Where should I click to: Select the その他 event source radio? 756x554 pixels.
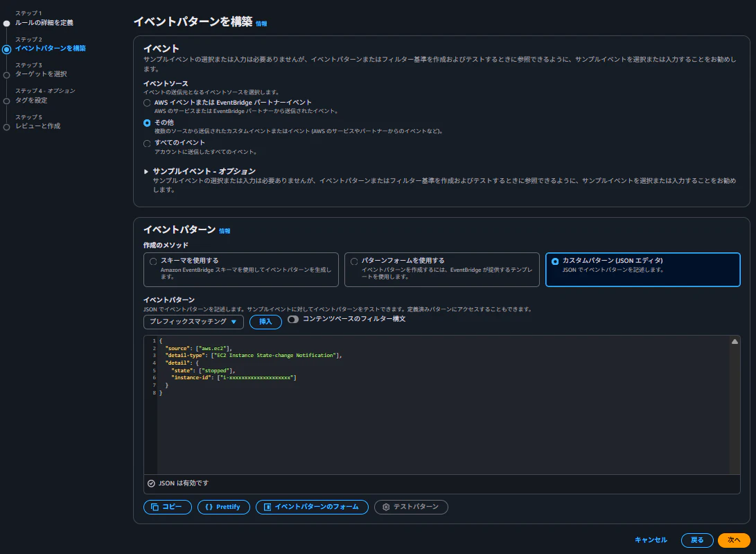click(147, 123)
